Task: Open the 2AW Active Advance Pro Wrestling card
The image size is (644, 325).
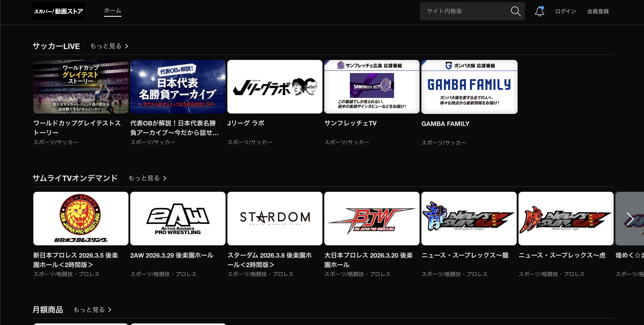Action: [178, 219]
